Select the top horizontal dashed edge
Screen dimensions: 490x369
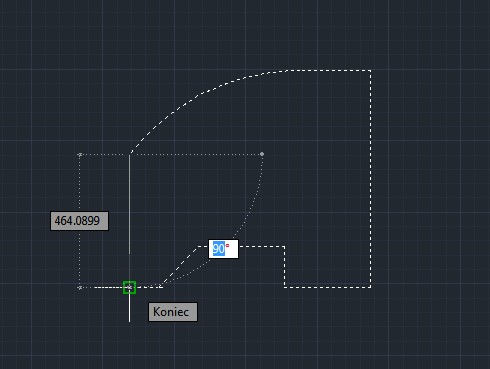[330, 70]
